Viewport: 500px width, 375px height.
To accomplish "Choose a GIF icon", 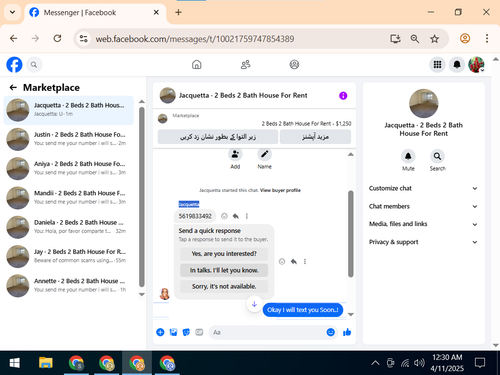I will [x=199, y=332].
